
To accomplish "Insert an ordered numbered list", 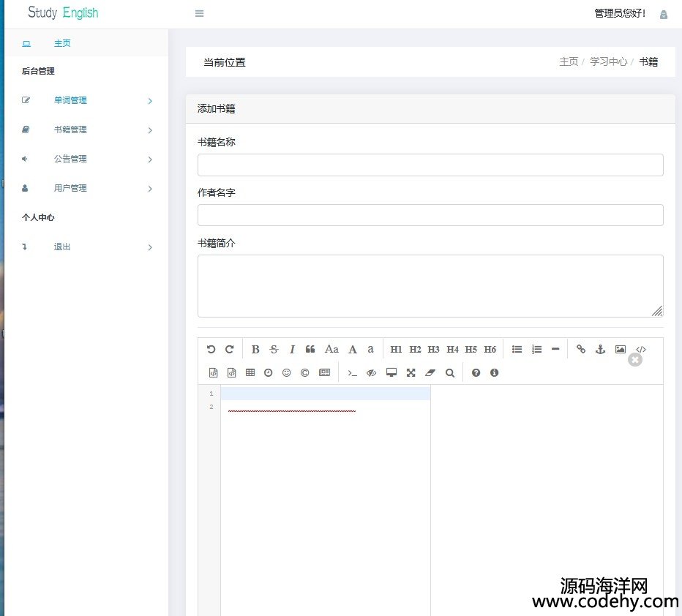I will (x=536, y=349).
